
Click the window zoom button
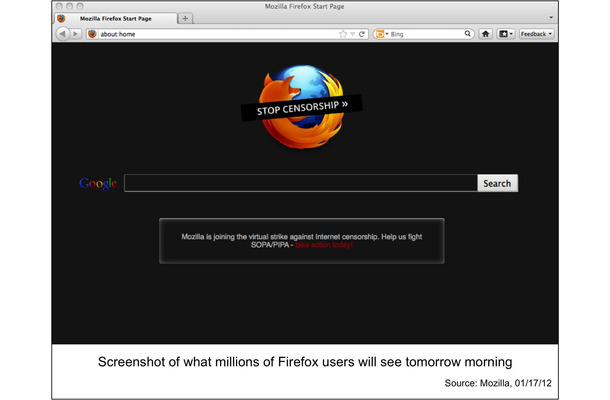point(80,6)
